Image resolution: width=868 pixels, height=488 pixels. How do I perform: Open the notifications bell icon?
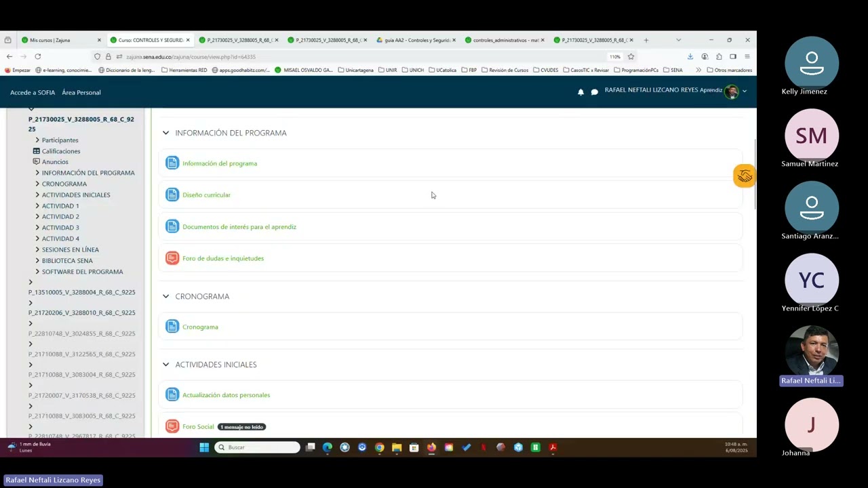point(580,92)
